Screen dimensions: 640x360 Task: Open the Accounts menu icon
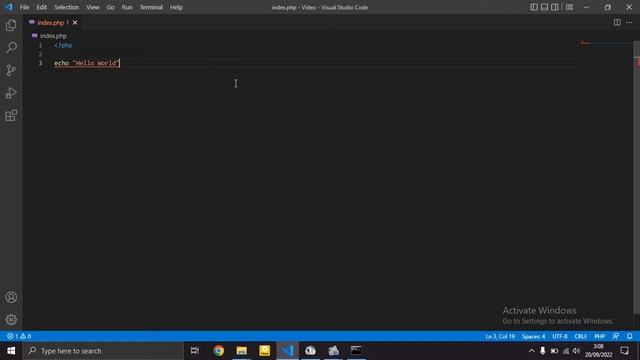tap(11, 297)
